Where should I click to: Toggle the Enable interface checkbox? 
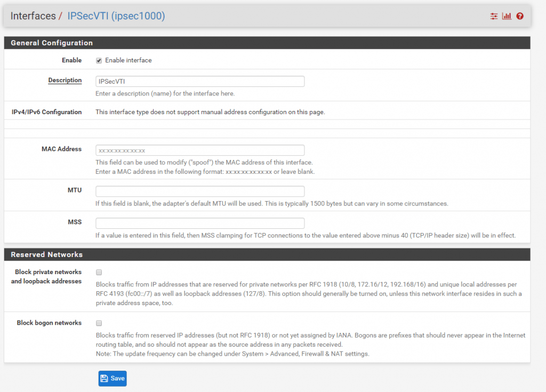pyautogui.click(x=99, y=61)
